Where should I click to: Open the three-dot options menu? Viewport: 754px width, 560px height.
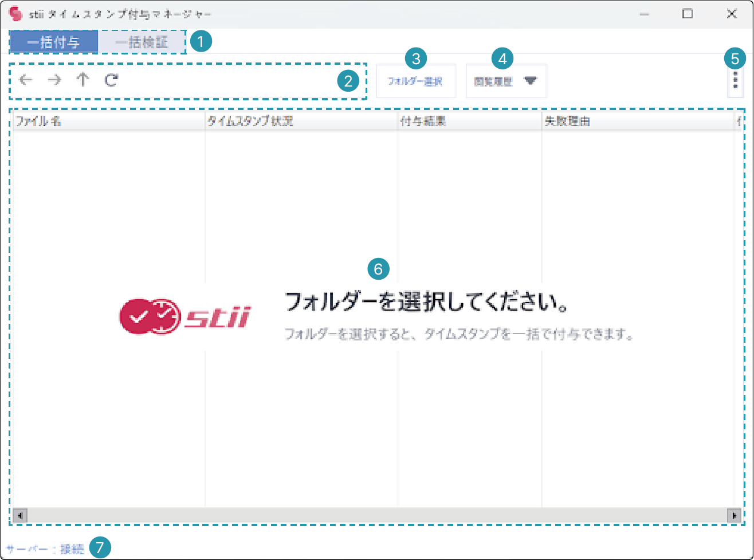tap(735, 81)
